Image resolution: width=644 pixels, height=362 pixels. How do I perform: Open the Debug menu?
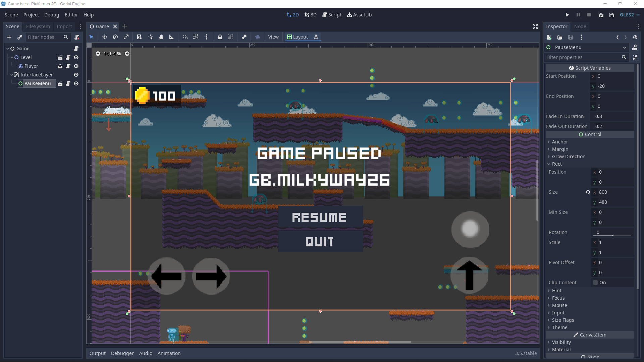52,15
